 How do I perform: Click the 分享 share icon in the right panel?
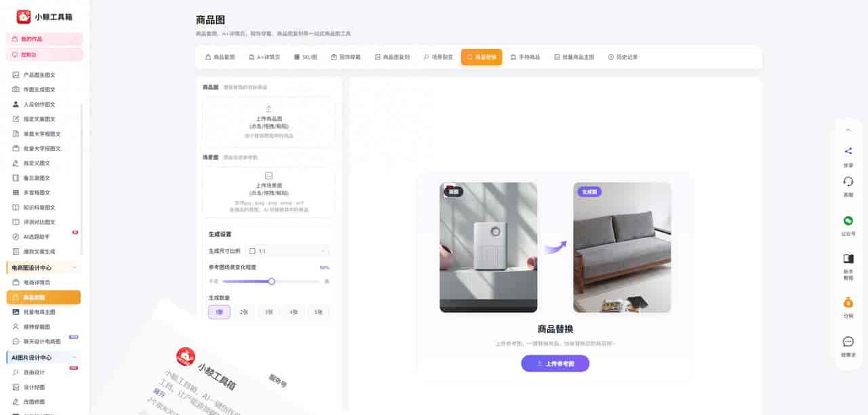(x=848, y=151)
